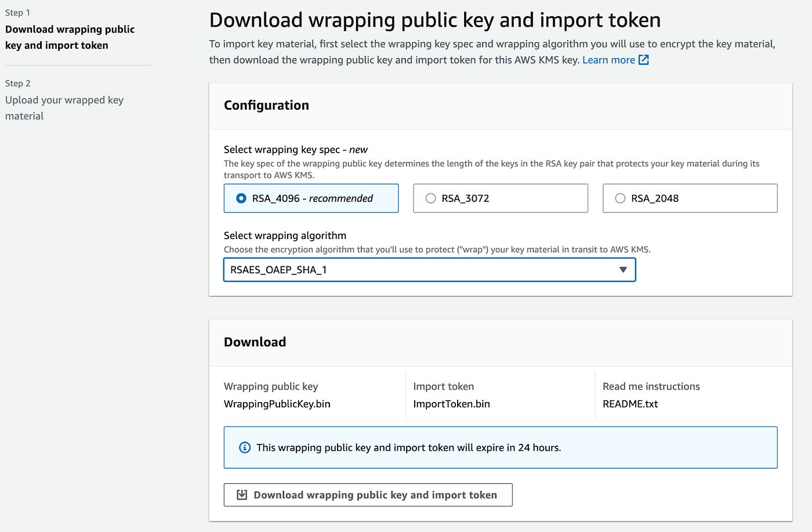Image resolution: width=812 pixels, height=532 pixels.
Task: Click the Configuration section heading
Action: click(266, 105)
